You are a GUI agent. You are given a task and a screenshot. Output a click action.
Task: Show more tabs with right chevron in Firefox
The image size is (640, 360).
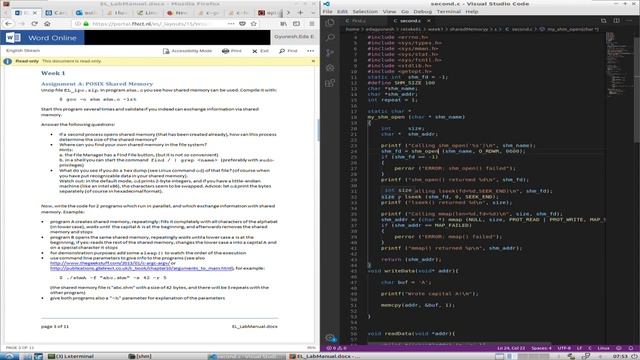point(288,13)
